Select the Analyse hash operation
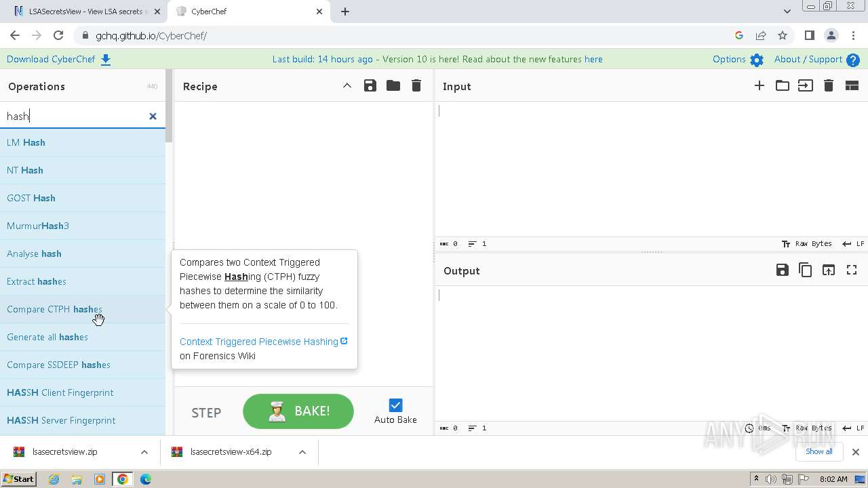This screenshot has width=868, height=488. pyautogui.click(x=83, y=253)
